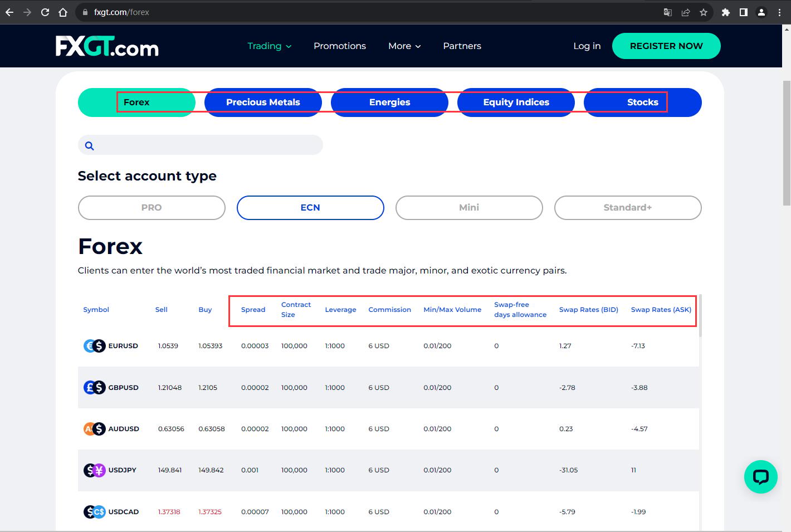Image resolution: width=791 pixels, height=532 pixels.
Task: Bookmark the page with the star icon
Action: click(x=704, y=12)
